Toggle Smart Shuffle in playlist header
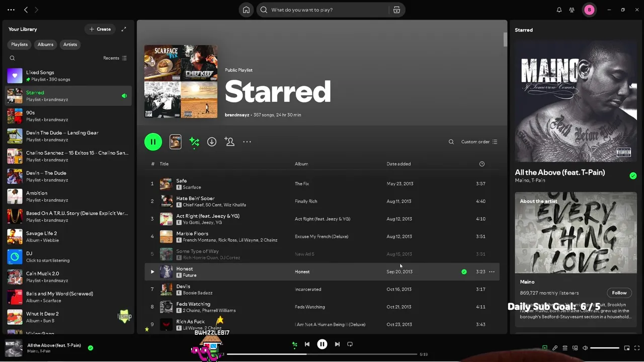Image resolution: width=644 pixels, height=362 pixels. pos(194,142)
